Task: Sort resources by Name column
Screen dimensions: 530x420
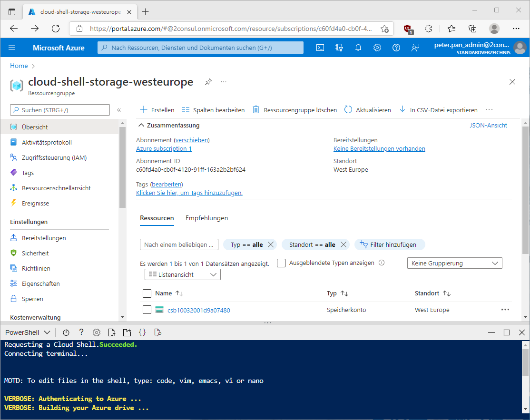Action: point(169,293)
